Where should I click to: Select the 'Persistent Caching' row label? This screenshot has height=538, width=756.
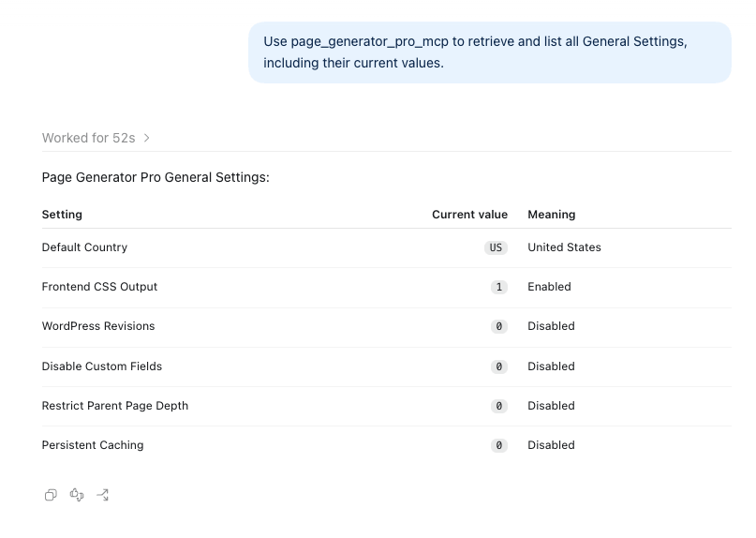point(93,445)
